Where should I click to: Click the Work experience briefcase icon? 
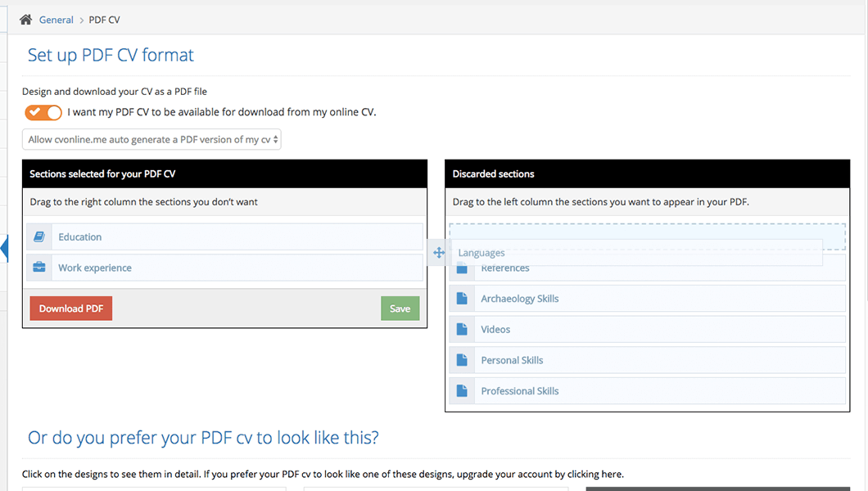[39, 268]
